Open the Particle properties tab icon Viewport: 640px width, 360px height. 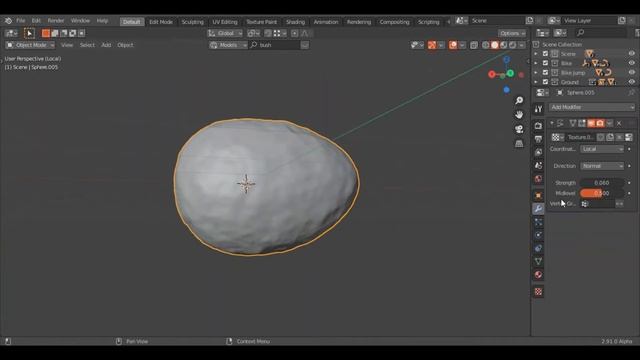pos(538,222)
